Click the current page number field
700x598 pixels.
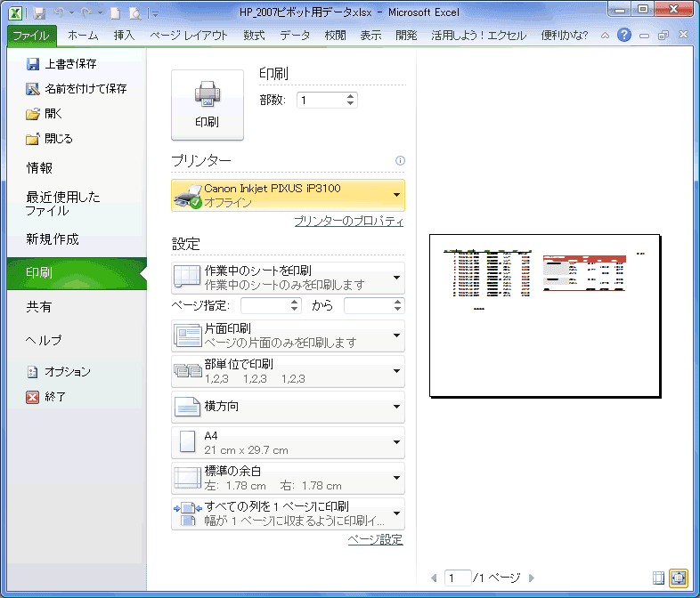tap(458, 578)
